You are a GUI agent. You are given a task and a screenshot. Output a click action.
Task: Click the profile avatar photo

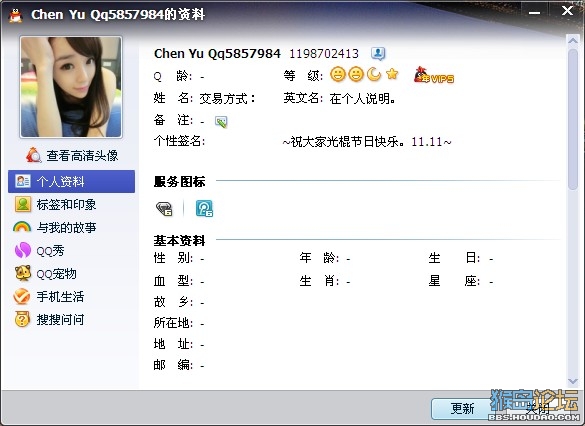pyautogui.click(x=71, y=87)
